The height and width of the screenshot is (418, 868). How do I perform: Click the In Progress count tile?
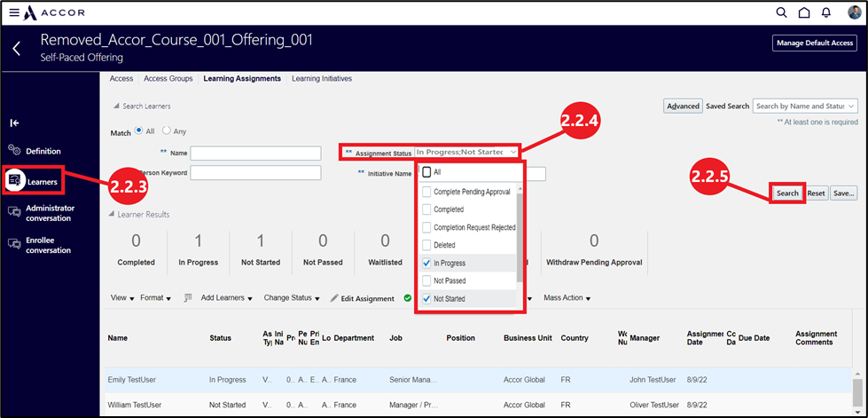coord(199,250)
